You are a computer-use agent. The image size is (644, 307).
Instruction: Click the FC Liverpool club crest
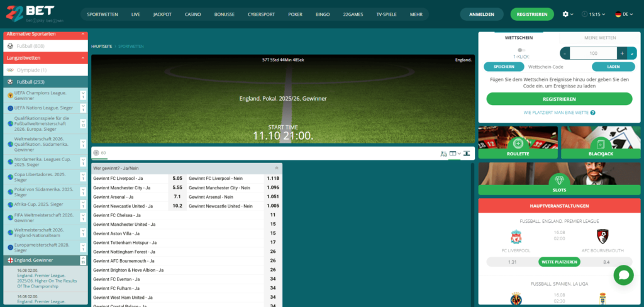click(516, 237)
